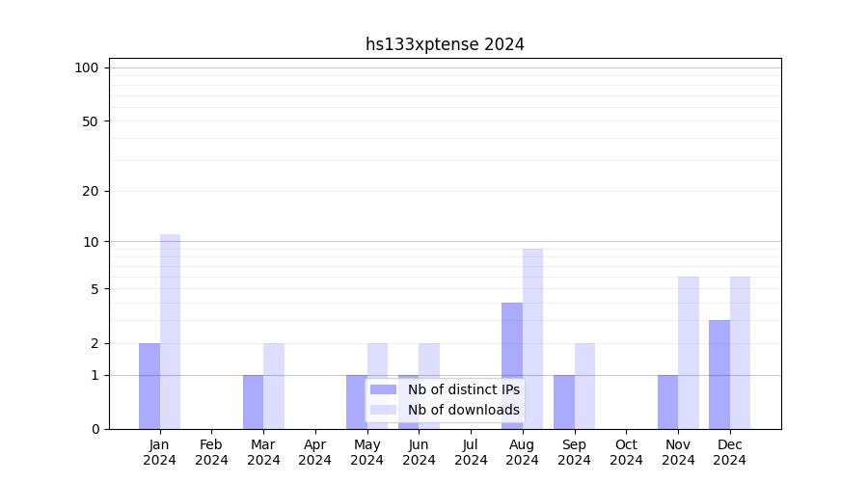Click the chart title hs133xptense 2024

coord(445,44)
